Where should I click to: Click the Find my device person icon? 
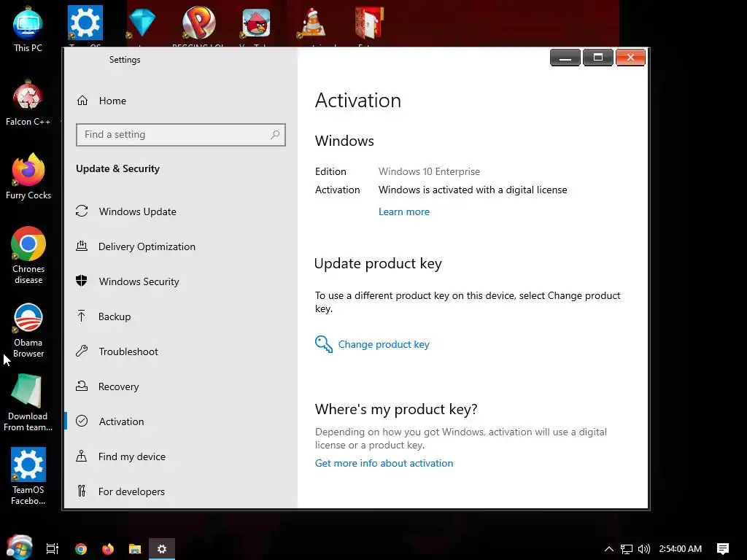[x=82, y=456]
